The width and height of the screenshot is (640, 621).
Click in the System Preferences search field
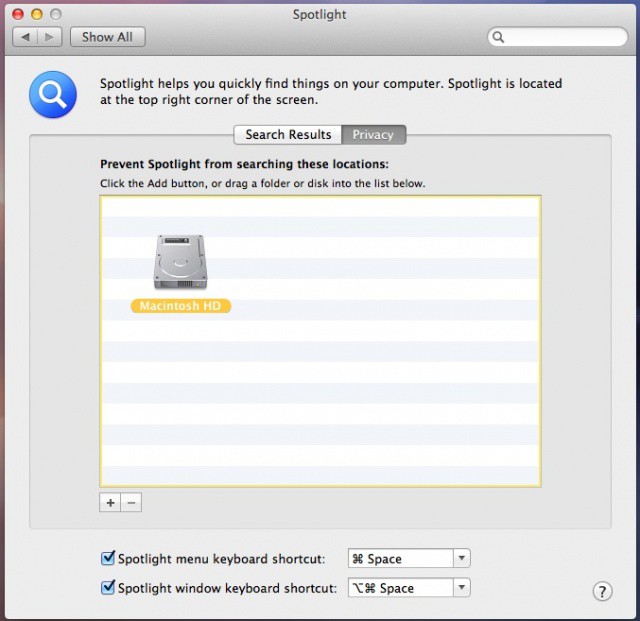click(x=565, y=38)
